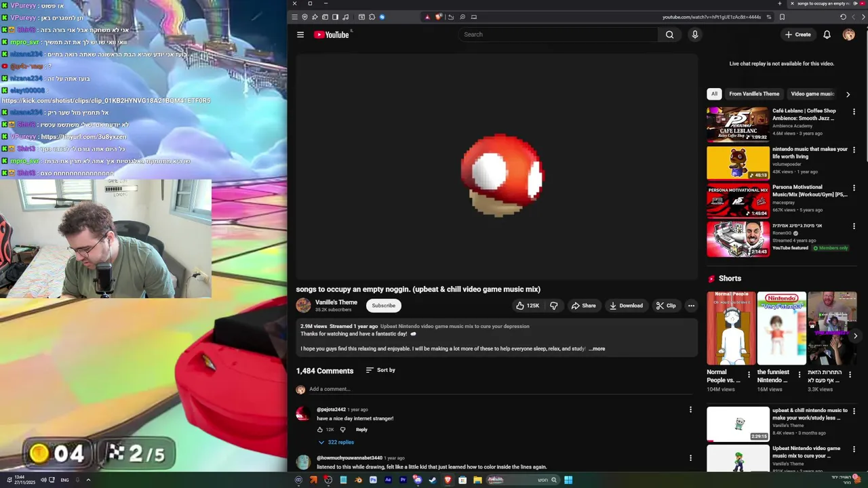
Task: Click Add a comment field
Action: (x=500, y=389)
